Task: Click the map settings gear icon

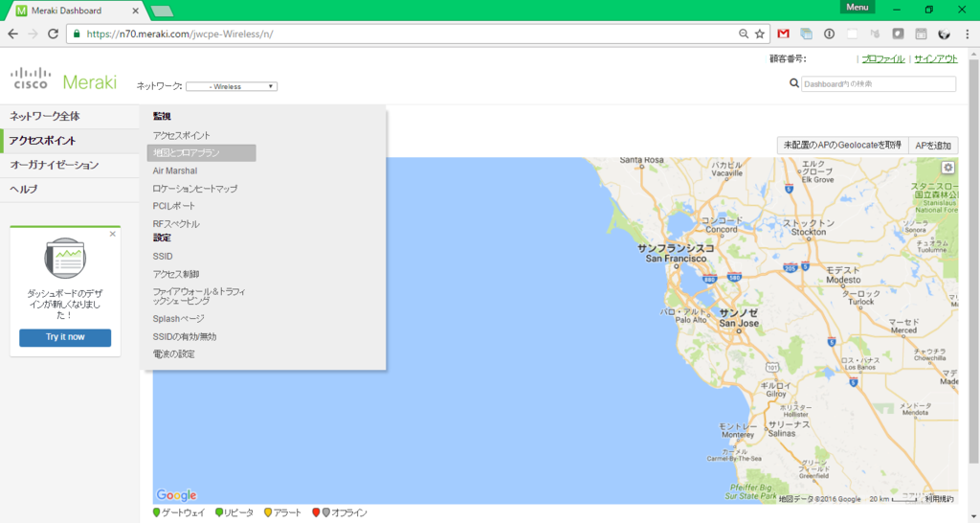Action: pyautogui.click(x=948, y=168)
